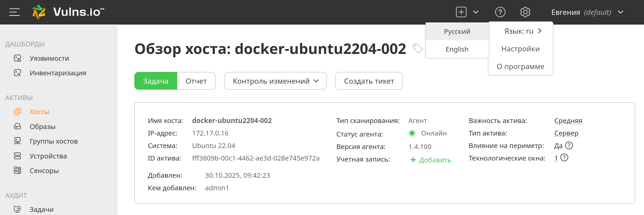Open Инвентаризация dashboard
The image size is (644, 215).
pos(58,73)
